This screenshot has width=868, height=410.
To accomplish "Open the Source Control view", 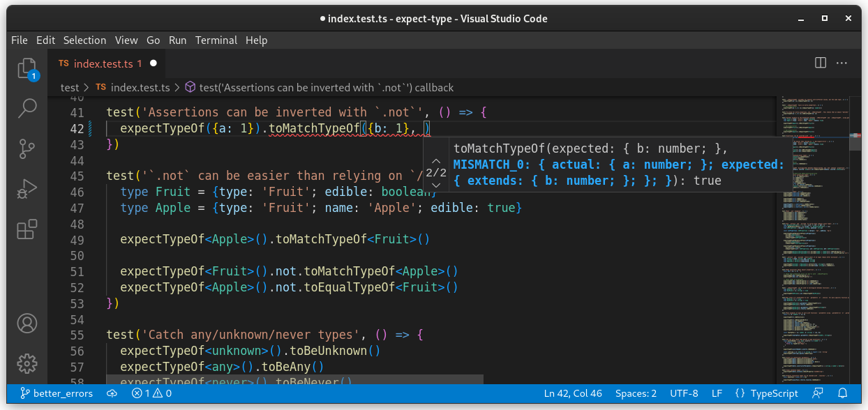I will coord(27,148).
